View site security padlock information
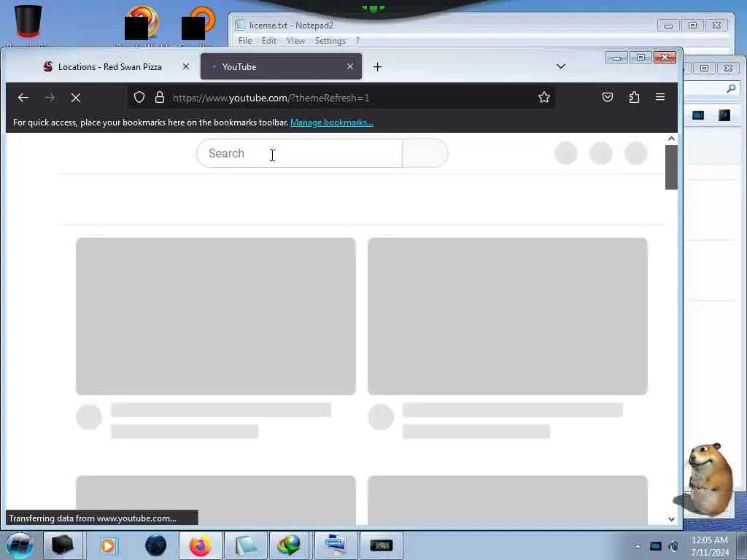 (160, 98)
